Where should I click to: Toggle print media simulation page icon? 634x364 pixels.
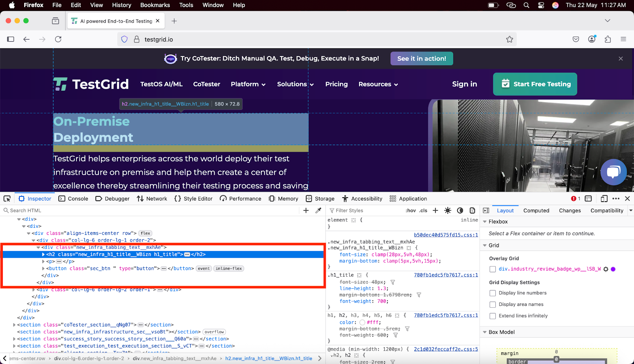pos(472,210)
